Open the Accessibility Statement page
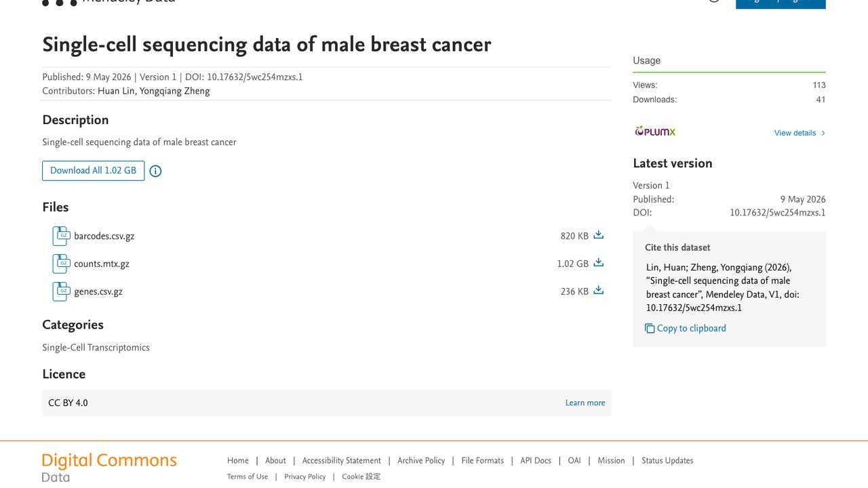Image resolution: width=868 pixels, height=488 pixels. [342, 461]
